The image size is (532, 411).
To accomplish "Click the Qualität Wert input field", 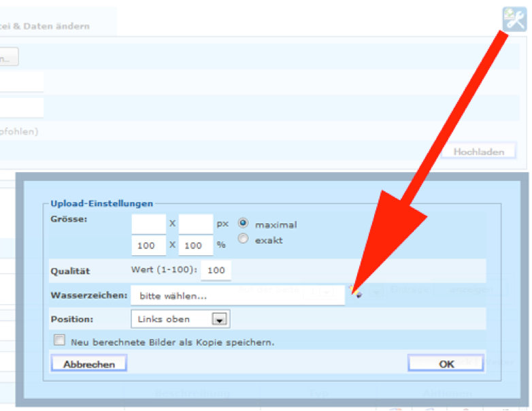I will 216,270.
